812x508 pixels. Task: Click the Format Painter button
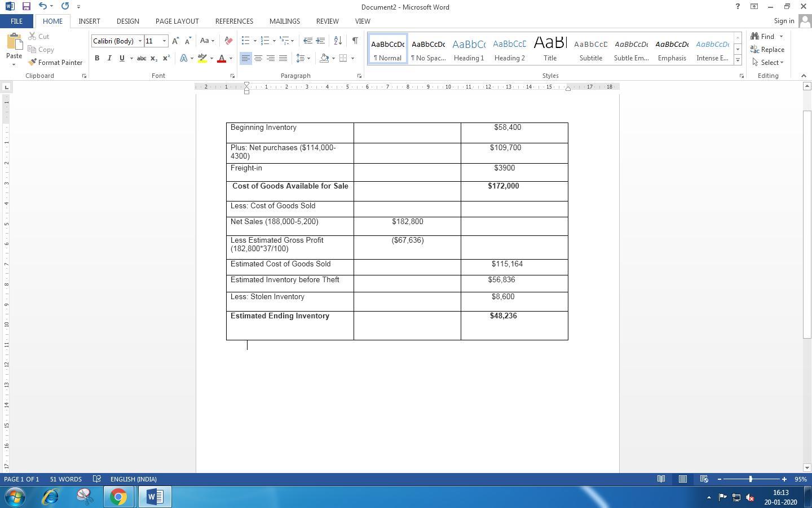click(55, 63)
